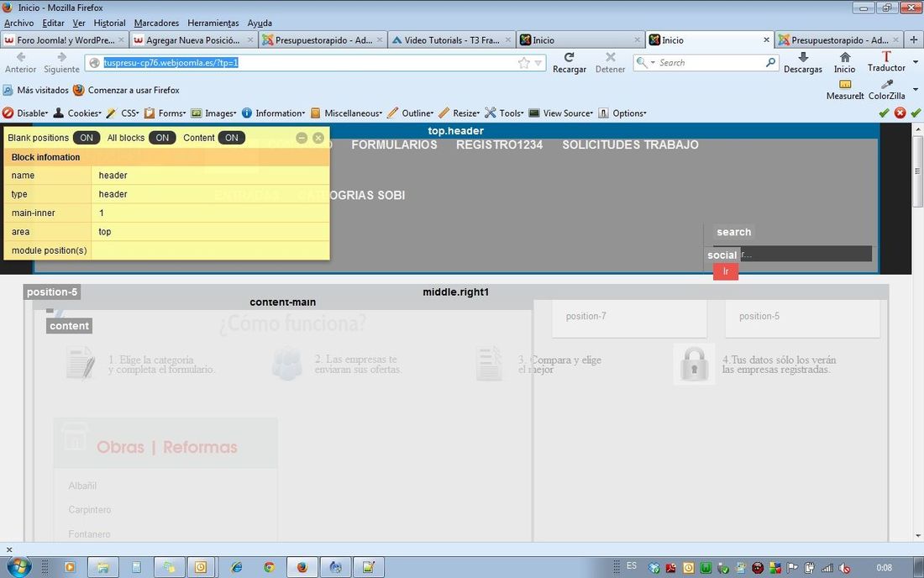Open the Herramientas menu

213,23
